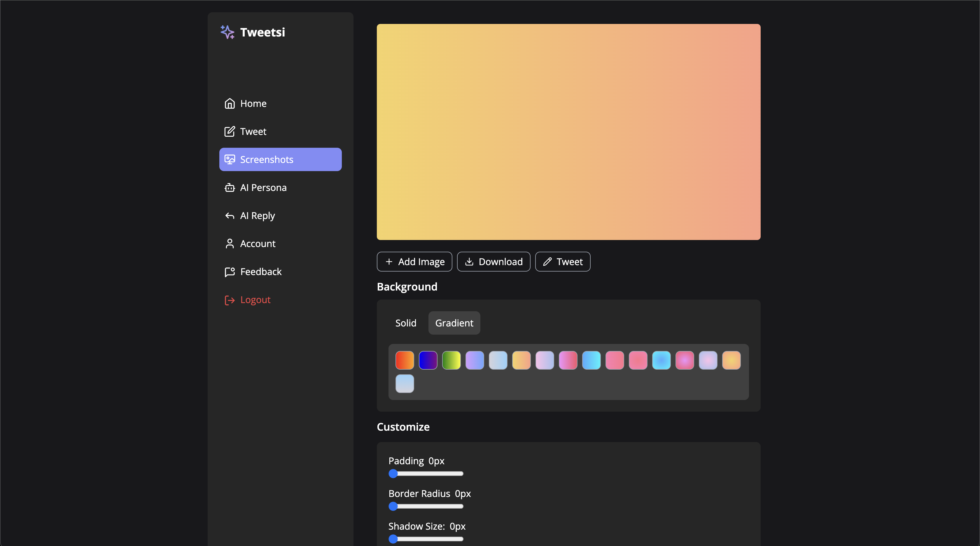The width and height of the screenshot is (980, 546).
Task: Click the Home house icon in sidebar
Action: pyautogui.click(x=230, y=104)
